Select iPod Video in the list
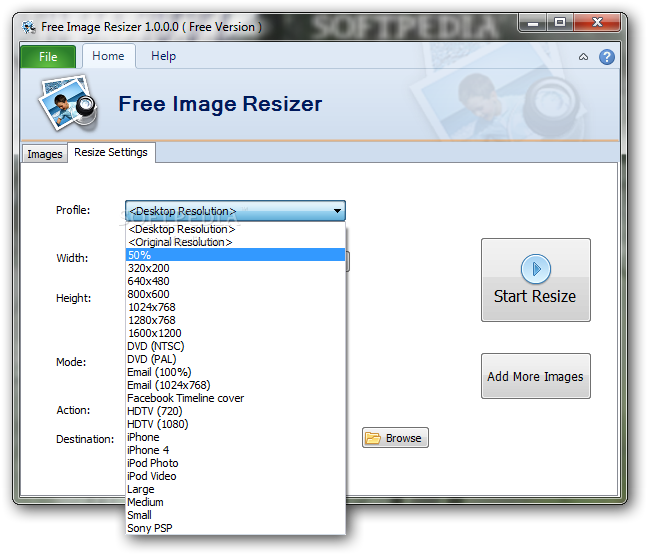Screen dimensions: 648x555 pyautogui.click(x=235, y=476)
